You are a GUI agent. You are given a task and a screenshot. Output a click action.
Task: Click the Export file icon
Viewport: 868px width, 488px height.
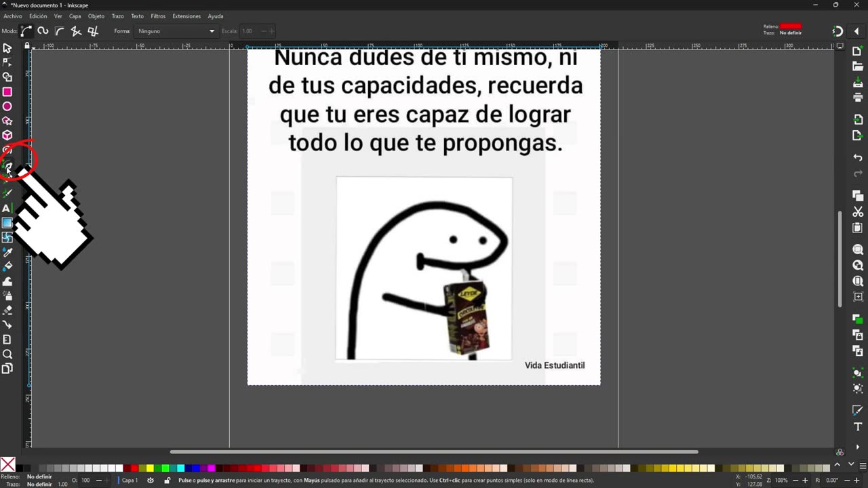point(858,135)
